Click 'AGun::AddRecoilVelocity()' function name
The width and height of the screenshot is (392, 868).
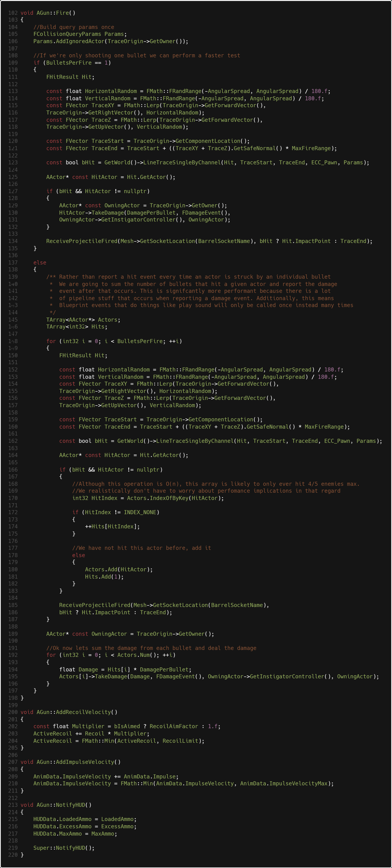coord(77,712)
